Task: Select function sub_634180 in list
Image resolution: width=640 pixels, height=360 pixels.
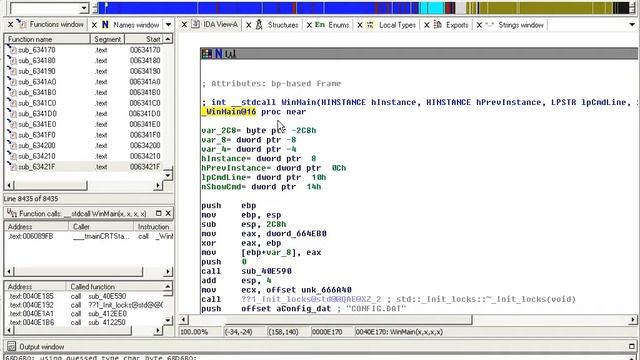Action: point(84,60)
